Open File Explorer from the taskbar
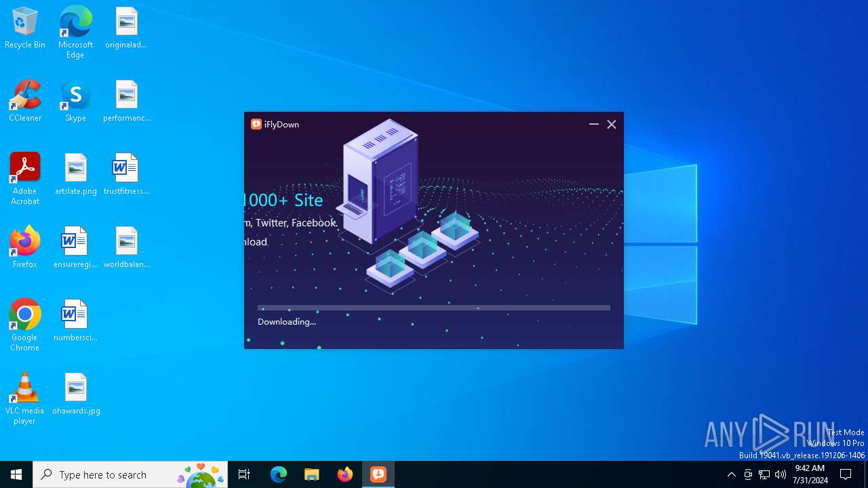Viewport: 868px width, 488px height. [312, 474]
